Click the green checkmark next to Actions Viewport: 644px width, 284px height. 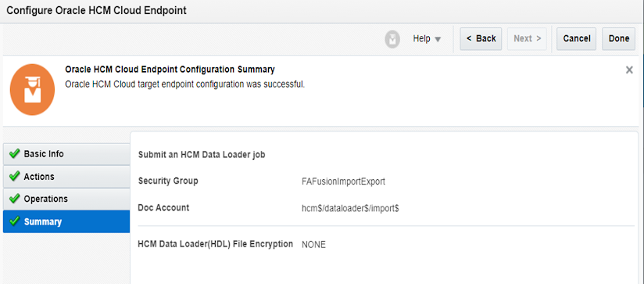tap(14, 176)
